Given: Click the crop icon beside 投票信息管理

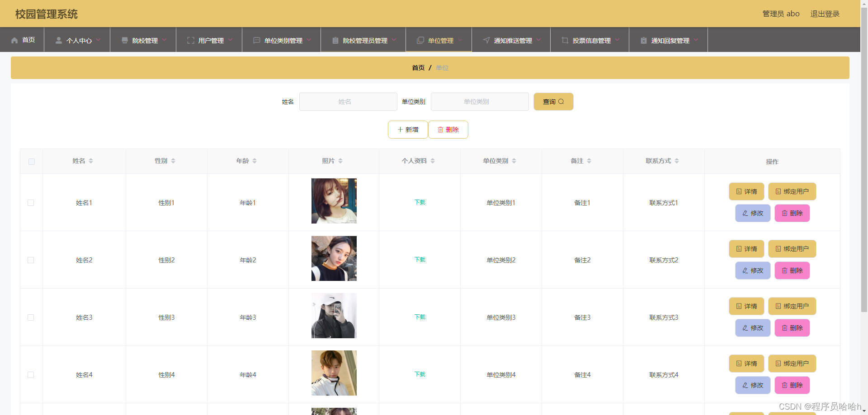Looking at the screenshot, I should 565,40.
